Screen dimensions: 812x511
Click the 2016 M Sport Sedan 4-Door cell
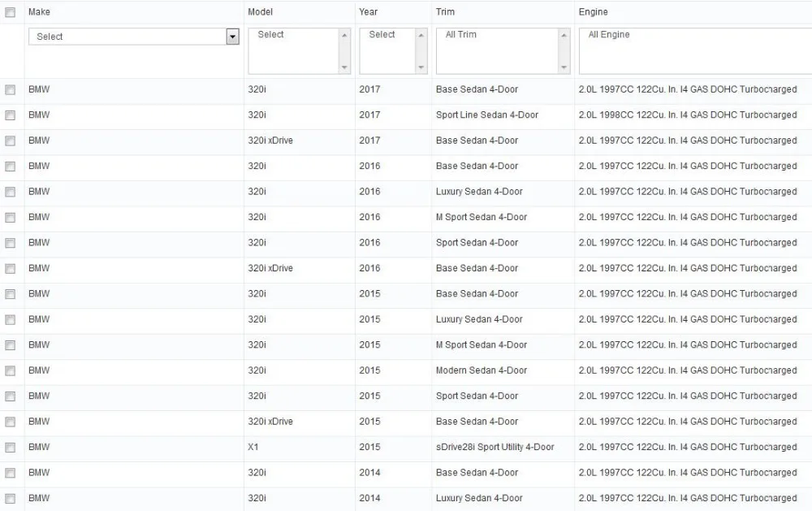481,217
